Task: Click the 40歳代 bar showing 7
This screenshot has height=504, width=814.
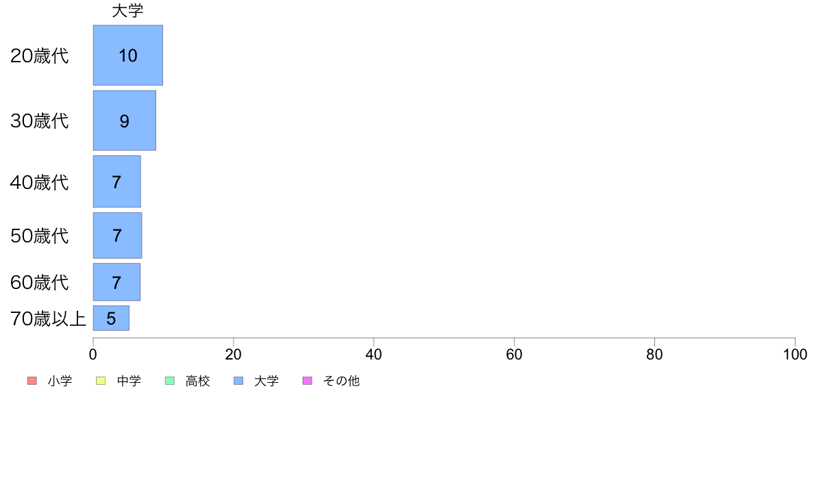Action: pos(116,181)
